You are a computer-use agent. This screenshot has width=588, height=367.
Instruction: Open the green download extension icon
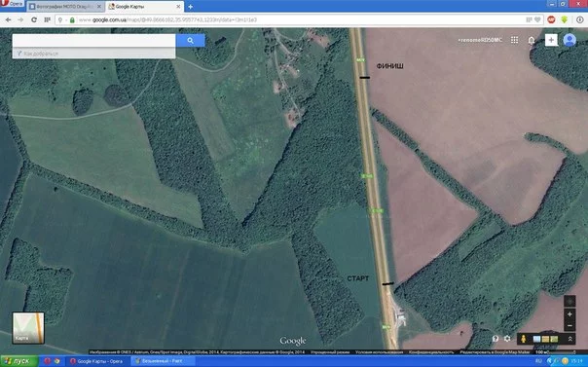pos(565,19)
